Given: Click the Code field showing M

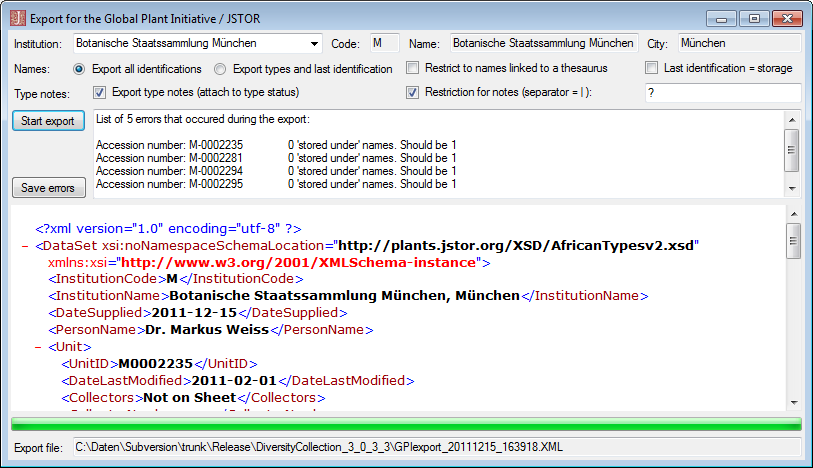Looking at the screenshot, I should click(x=385, y=43).
